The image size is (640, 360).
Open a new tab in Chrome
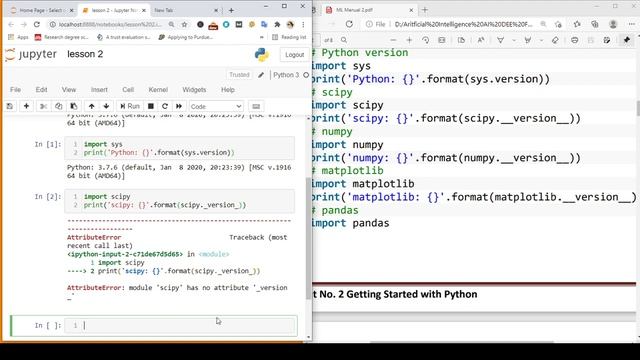click(231, 10)
